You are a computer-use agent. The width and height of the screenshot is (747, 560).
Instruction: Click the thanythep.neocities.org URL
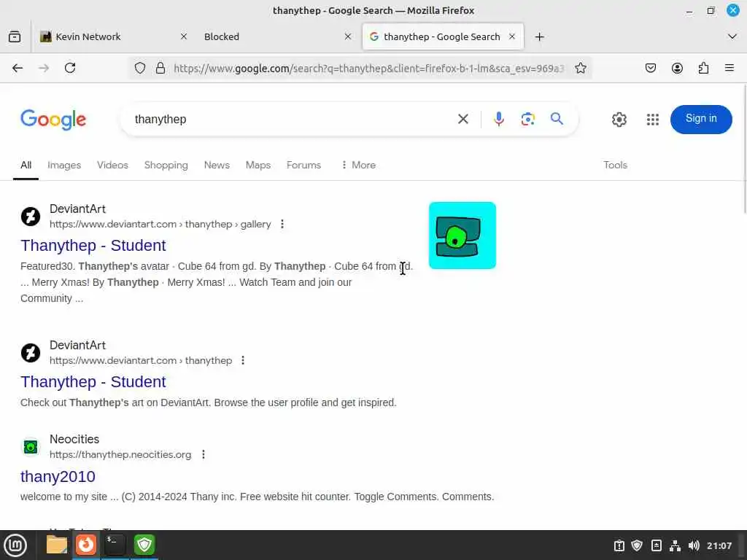click(120, 455)
